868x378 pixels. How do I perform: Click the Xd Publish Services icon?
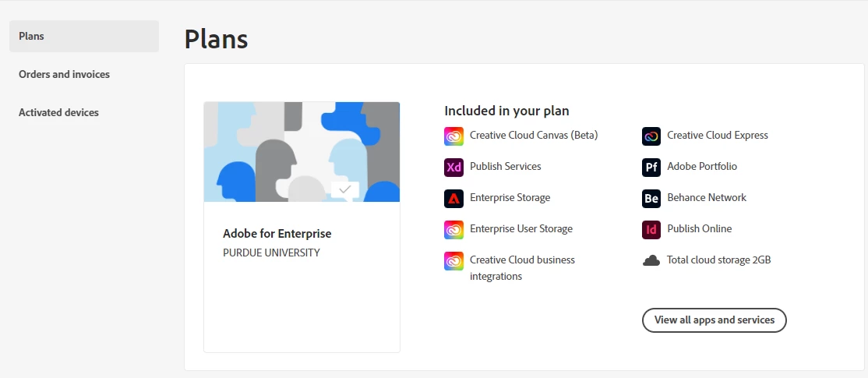pos(453,167)
